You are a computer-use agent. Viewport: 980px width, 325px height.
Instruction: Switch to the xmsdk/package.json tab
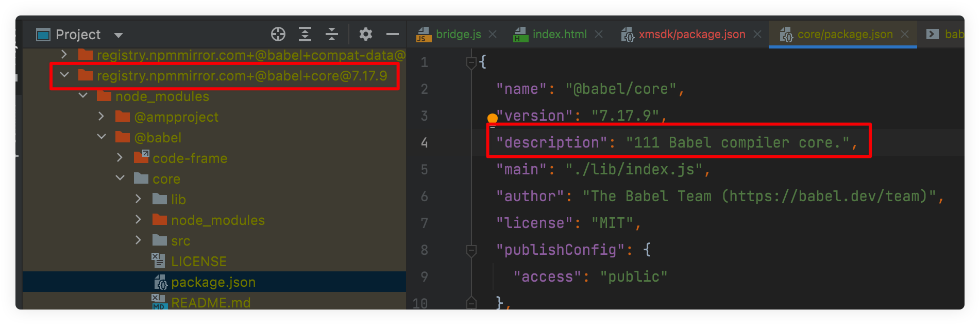tap(692, 34)
